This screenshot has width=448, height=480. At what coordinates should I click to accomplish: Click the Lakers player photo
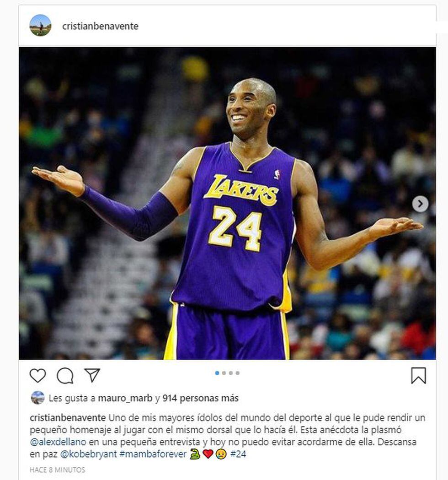point(227,203)
